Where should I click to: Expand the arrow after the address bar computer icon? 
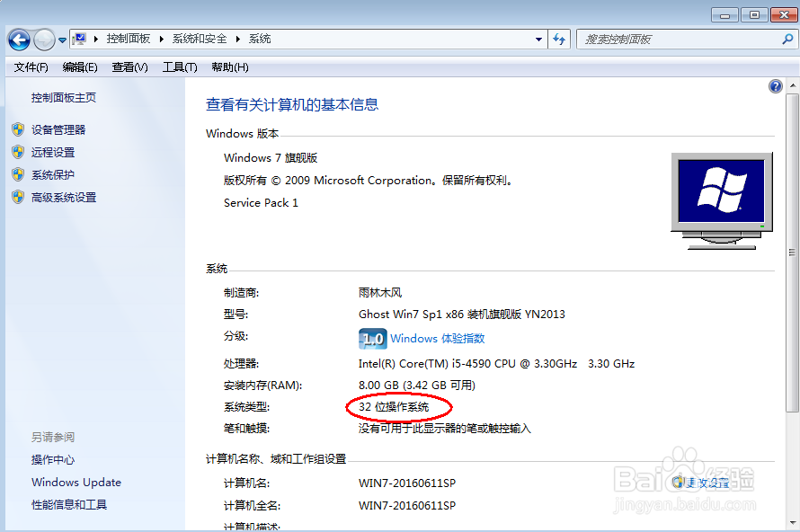[x=96, y=39]
